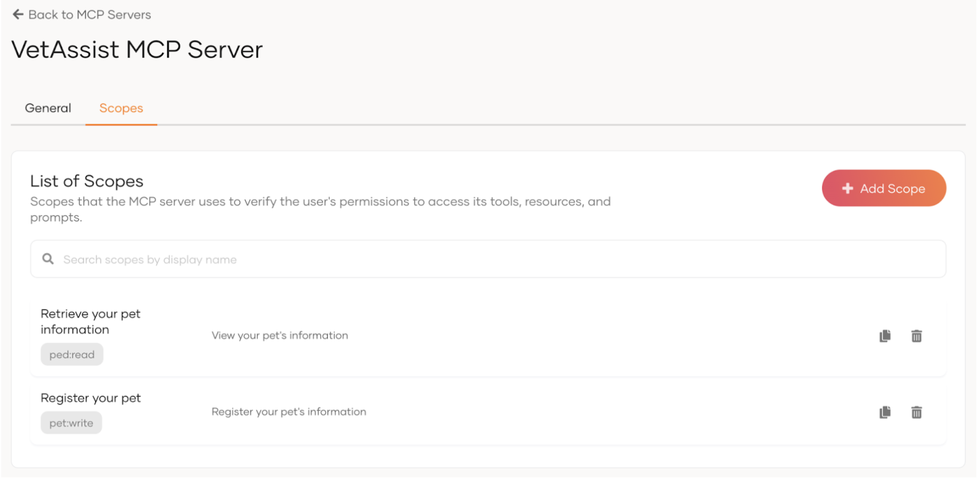Click the magnifying glass search icon
This screenshot has width=980, height=479.
coord(47,259)
